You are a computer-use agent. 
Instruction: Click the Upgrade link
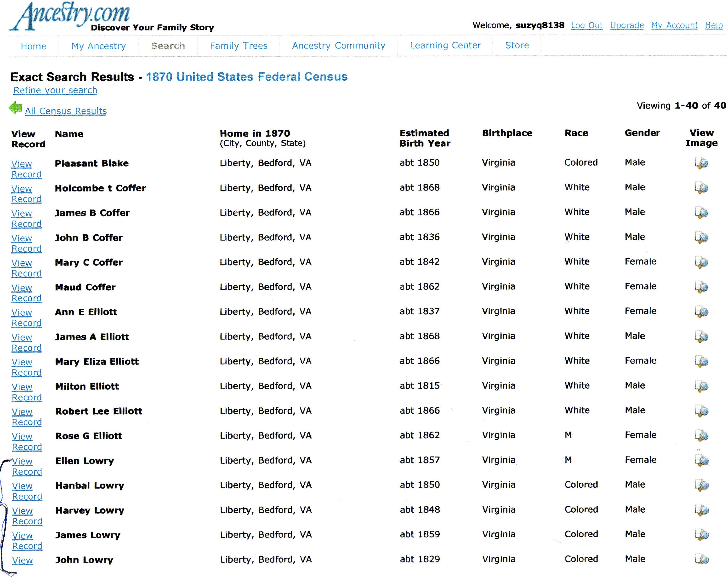coord(627,25)
